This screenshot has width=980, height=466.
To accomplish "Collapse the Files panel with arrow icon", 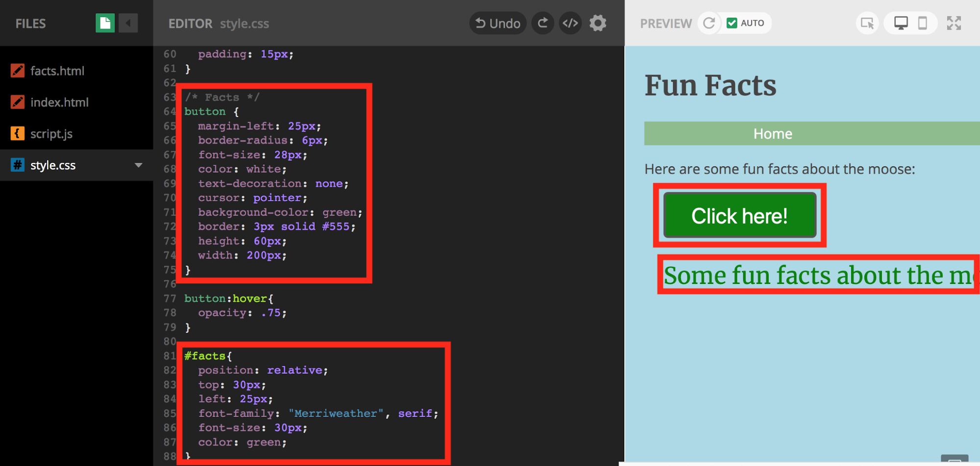I will pyautogui.click(x=128, y=23).
